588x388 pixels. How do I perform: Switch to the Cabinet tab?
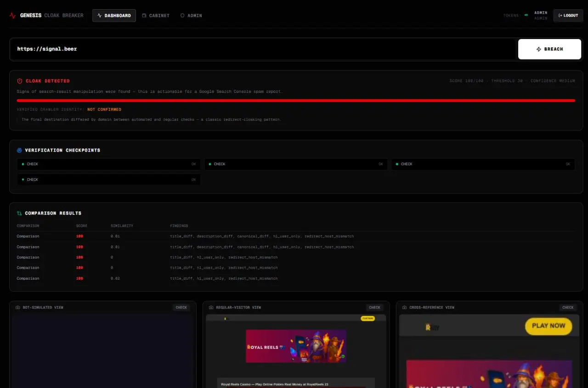point(156,16)
